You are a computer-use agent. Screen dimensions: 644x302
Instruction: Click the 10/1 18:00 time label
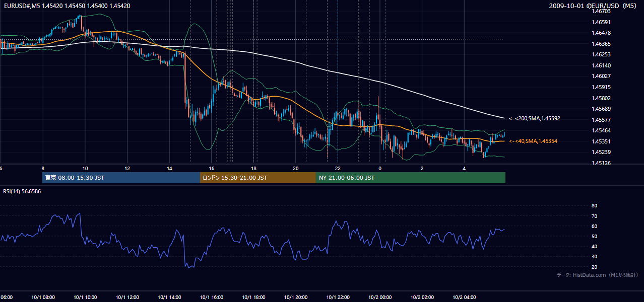[x=253, y=297]
